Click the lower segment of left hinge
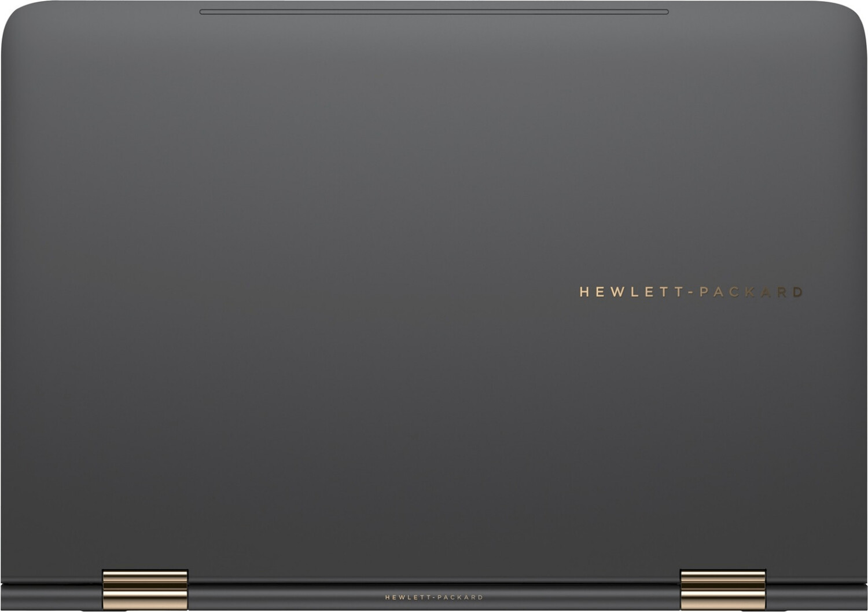The height and width of the screenshot is (612, 868). point(145,600)
